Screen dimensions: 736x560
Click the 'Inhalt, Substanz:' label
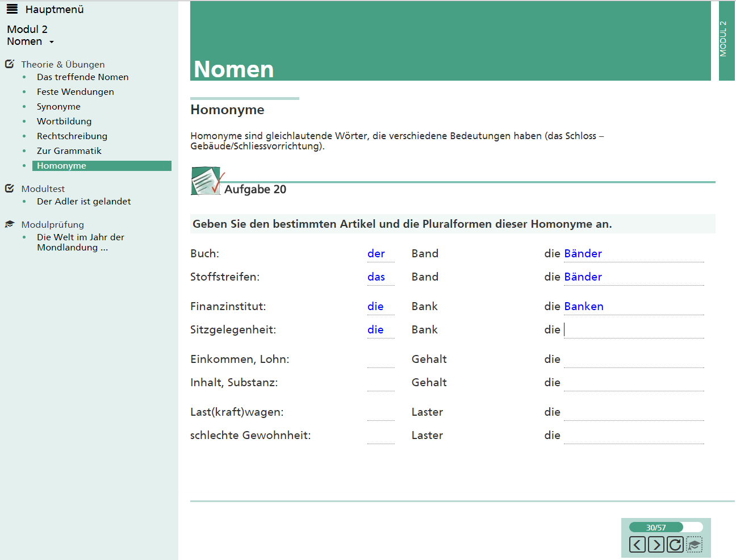[x=234, y=383]
